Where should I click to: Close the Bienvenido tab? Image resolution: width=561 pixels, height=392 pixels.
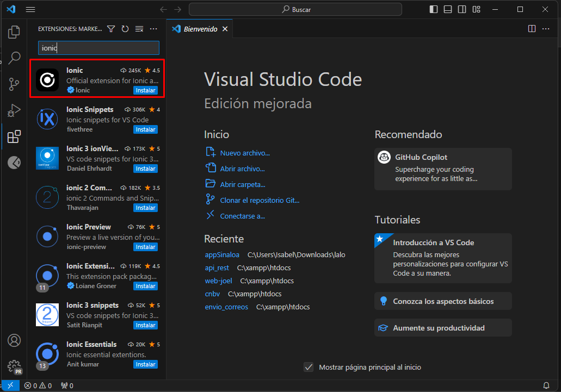click(225, 29)
